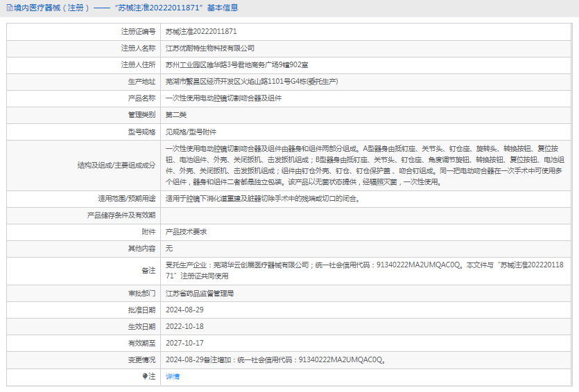Click the 适用范围/预期用途 label
The height and width of the screenshot is (392, 579).
click(127, 199)
